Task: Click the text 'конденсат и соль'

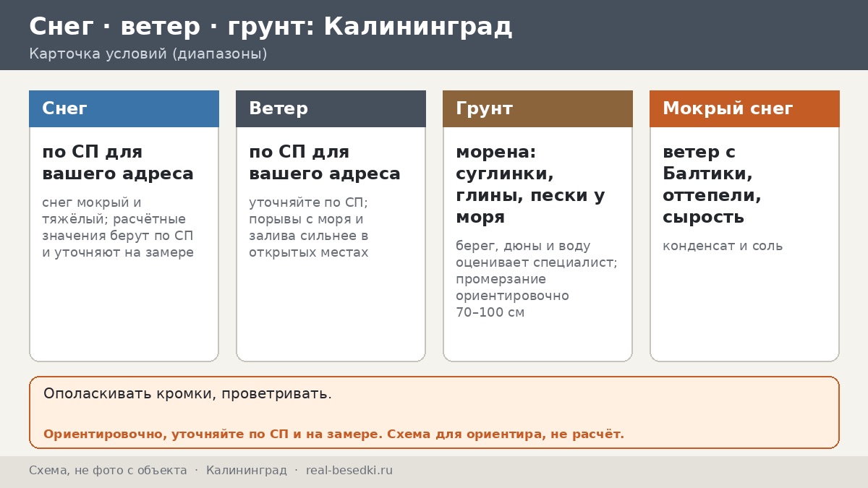Action: pos(723,246)
